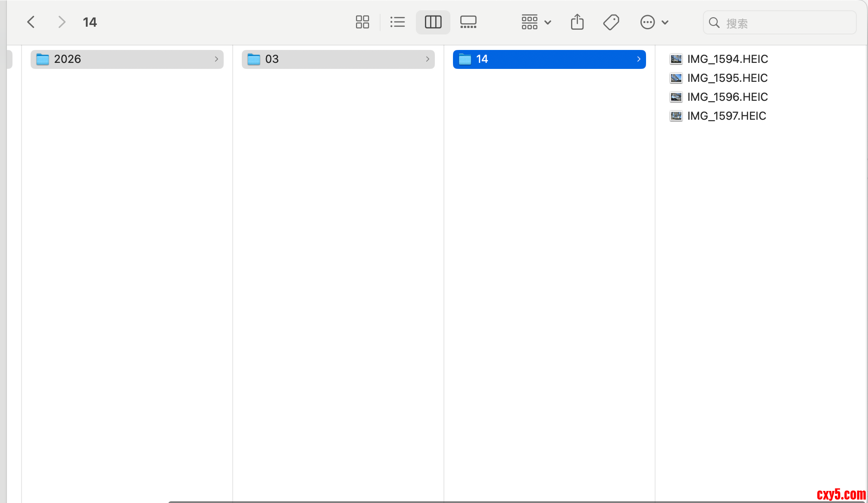
Task: Select the column view button
Action: pos(433,22)
